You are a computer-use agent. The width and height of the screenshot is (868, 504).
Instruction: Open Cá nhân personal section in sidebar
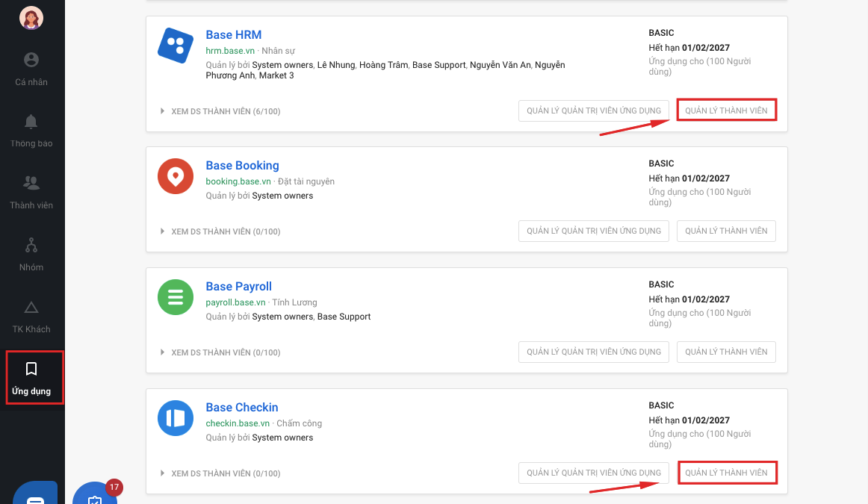coord(31,69)
